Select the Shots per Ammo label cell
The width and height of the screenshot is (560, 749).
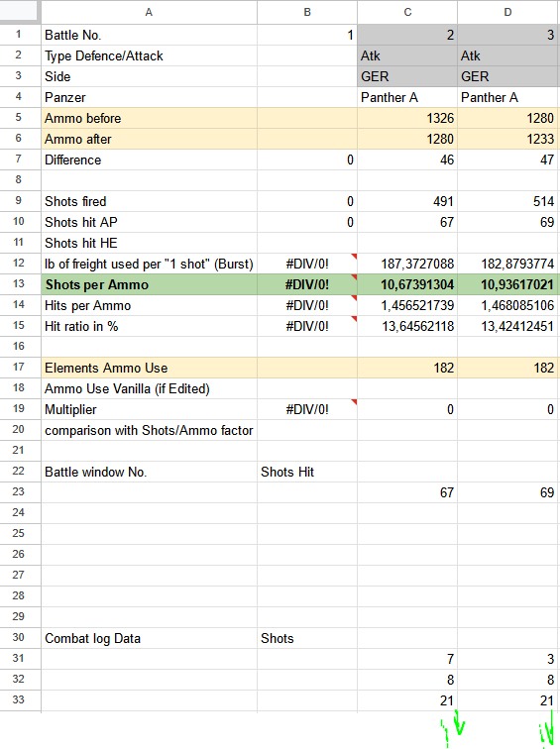point(149,284)
